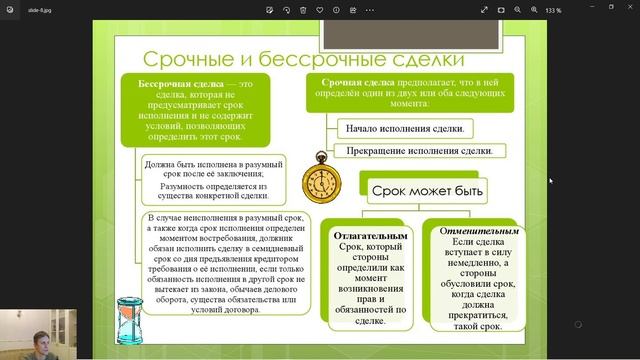Click the "Должна быть исполнена в разумный срок" box
This screenshot has width=640, height=360.
coord(213,180)
